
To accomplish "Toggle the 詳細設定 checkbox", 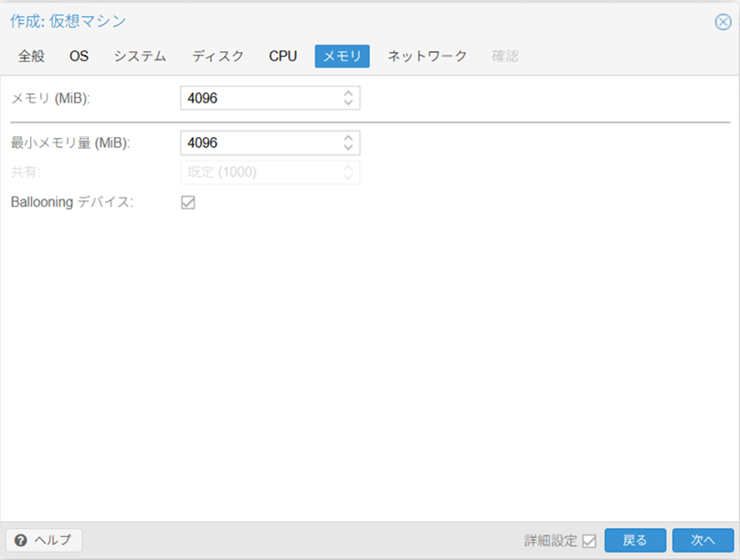I will pyautogui.click(x=589, y=541).
